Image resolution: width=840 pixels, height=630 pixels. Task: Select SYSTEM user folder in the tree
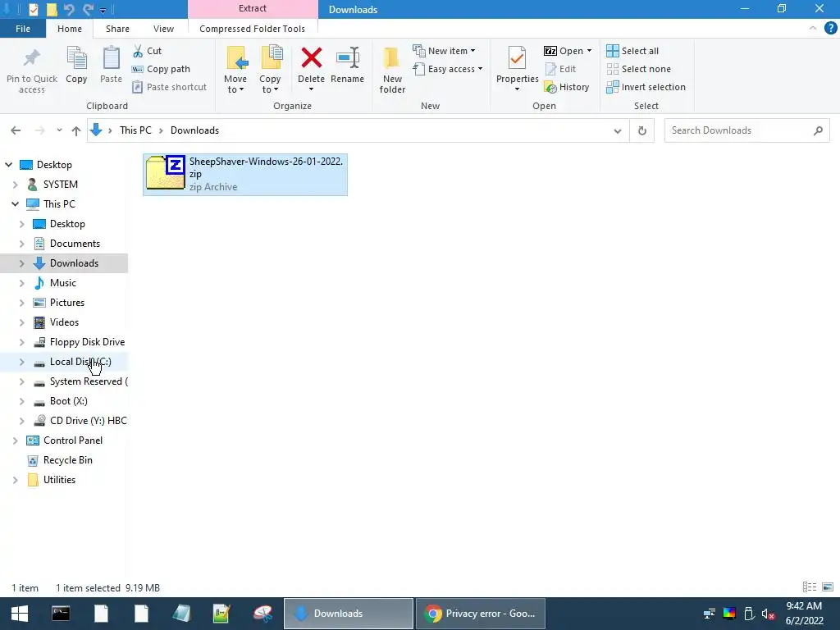(60, 185)
